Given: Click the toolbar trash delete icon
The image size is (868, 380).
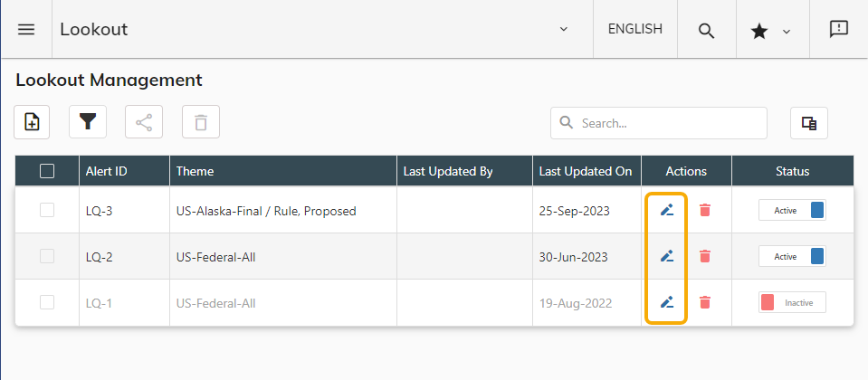Looking at the screenshot, I should (201, 122).
